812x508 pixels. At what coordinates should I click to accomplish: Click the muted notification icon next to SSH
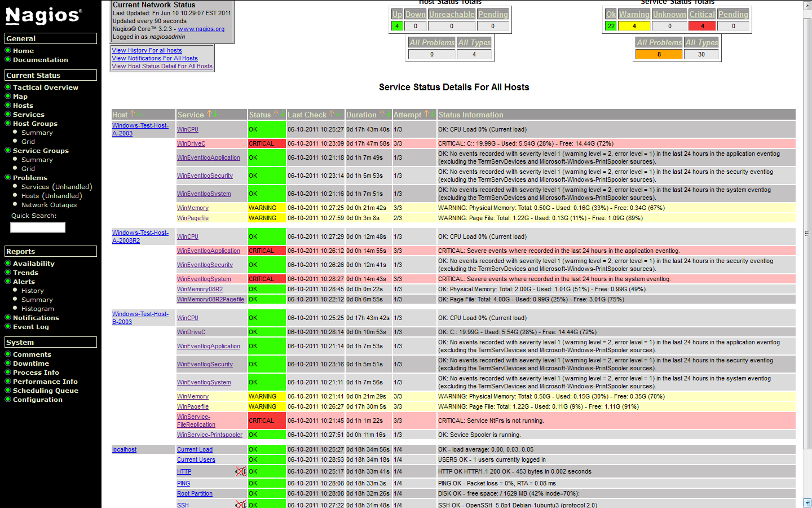[241, 503]
